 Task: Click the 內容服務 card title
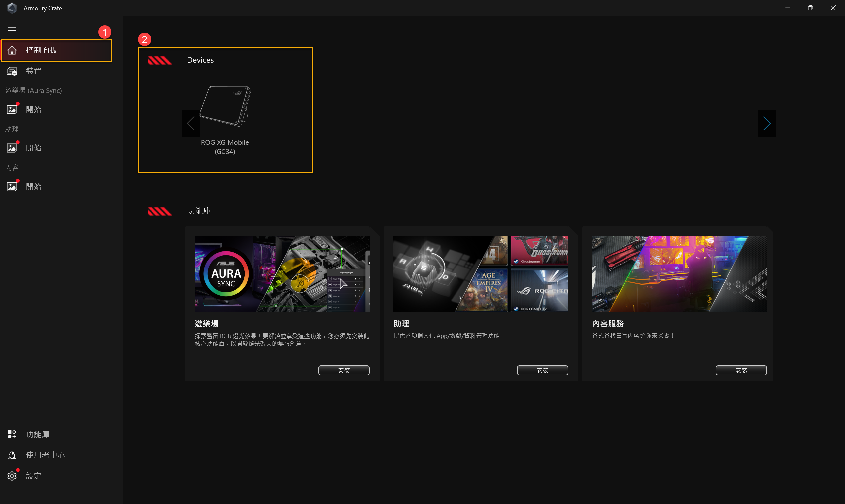(608, 324)
